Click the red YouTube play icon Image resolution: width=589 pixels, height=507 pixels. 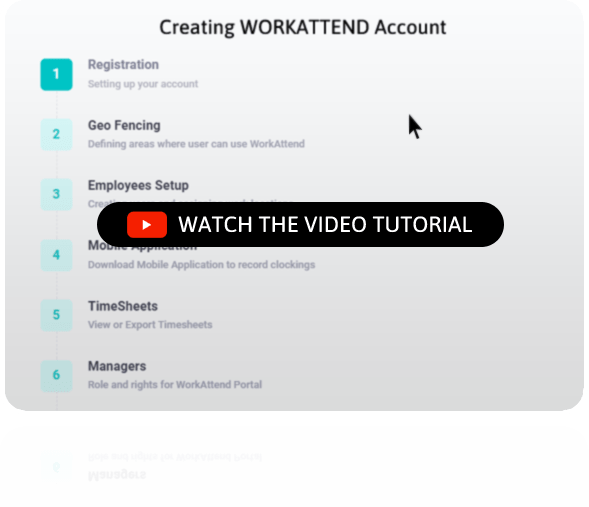(147, 225)
